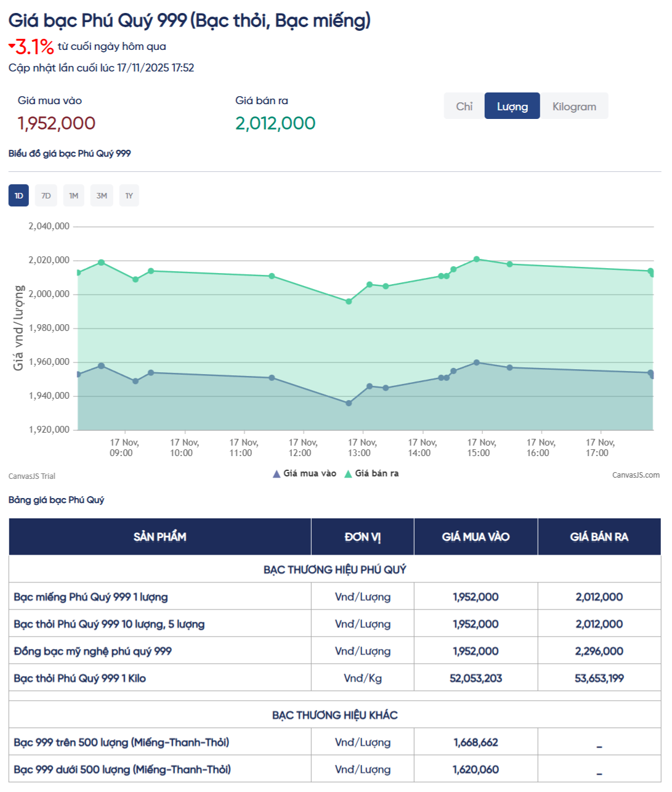Image resolution: width=672 pixels, height=792 pixels.
Task: Select the 1D chart range
Action: pyautogui.click(x=18, y=196)
